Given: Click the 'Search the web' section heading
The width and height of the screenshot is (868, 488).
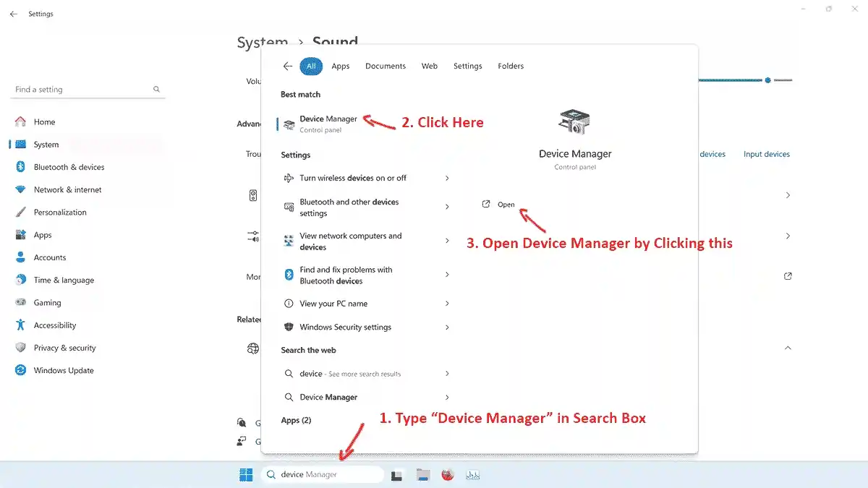Looking at the screenshot, I should [x=308, y=350].
